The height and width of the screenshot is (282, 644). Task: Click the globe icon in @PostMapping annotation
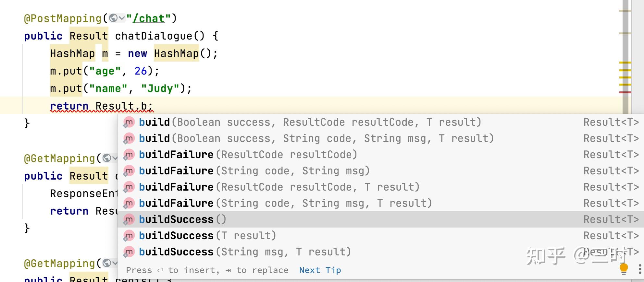pos(113,18)
